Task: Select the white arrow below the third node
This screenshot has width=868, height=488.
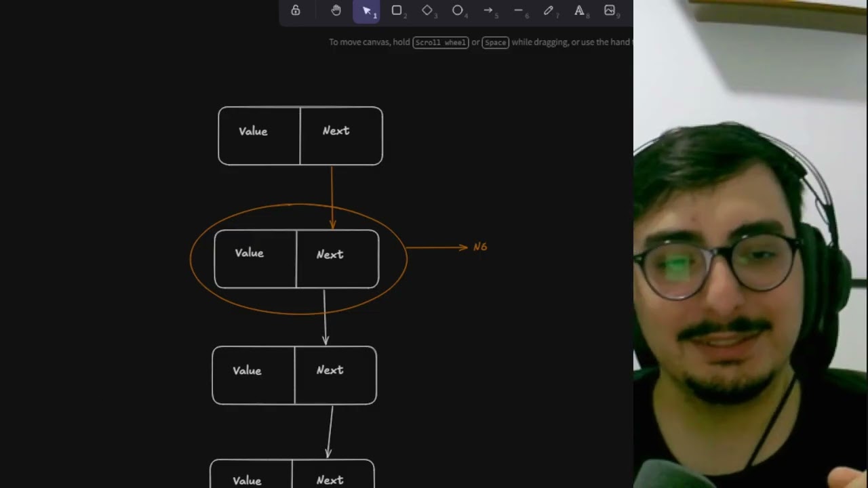Action: click(x=330, y=432)
